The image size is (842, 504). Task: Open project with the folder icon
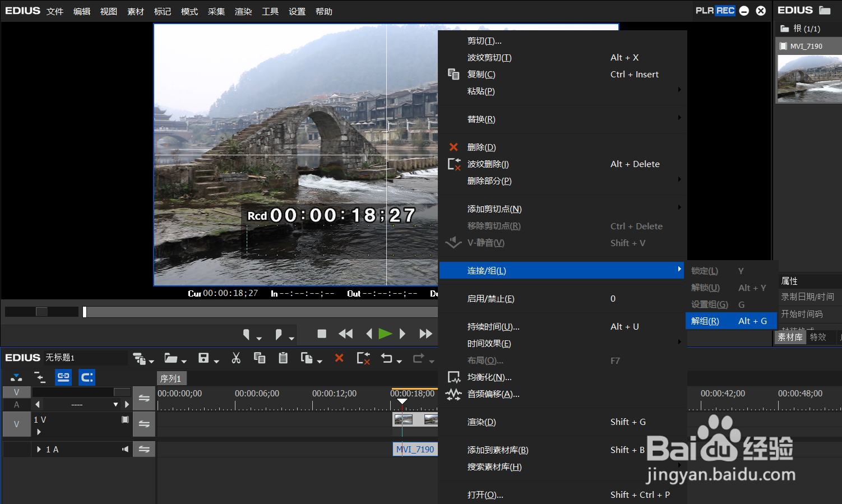[170, 358]
